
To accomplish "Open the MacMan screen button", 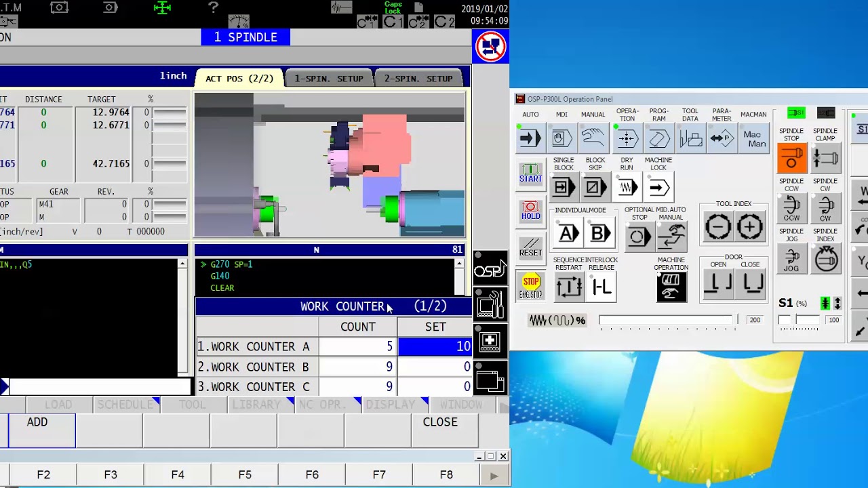I will click(x=754, y=138).
